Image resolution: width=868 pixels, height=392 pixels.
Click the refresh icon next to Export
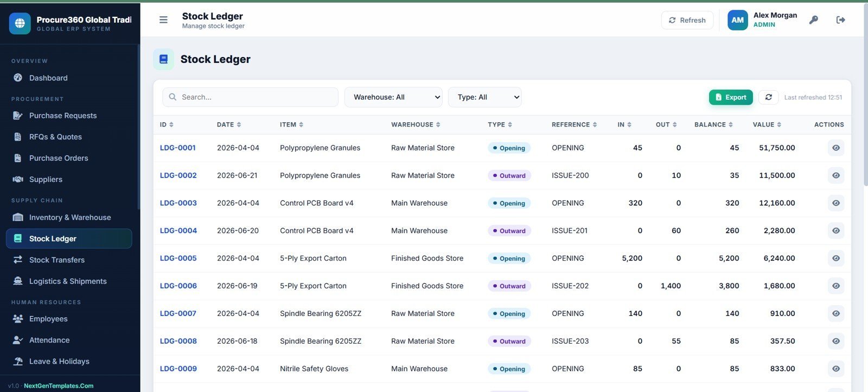(x=768, y=97)
